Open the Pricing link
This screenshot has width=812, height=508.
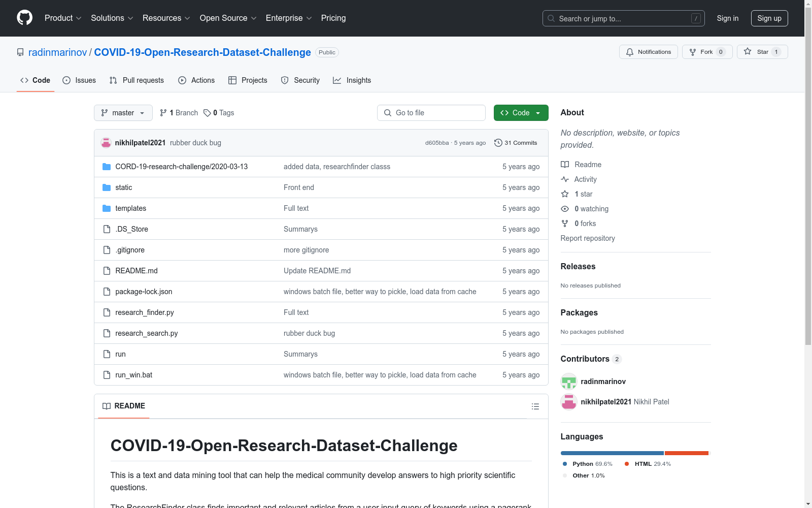pyautogui.click(x=333, y=18)
